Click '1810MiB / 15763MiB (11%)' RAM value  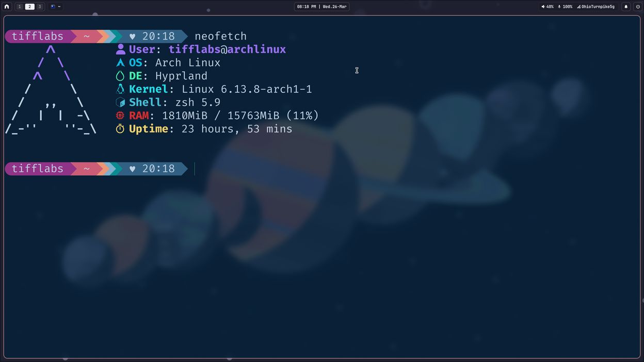[x=240, y=116]
